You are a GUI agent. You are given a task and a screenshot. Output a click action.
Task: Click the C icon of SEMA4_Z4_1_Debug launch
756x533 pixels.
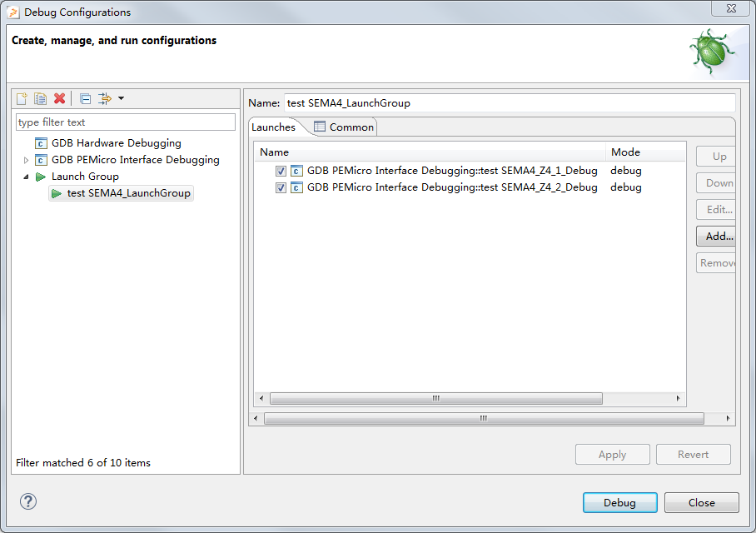(296, 171)
